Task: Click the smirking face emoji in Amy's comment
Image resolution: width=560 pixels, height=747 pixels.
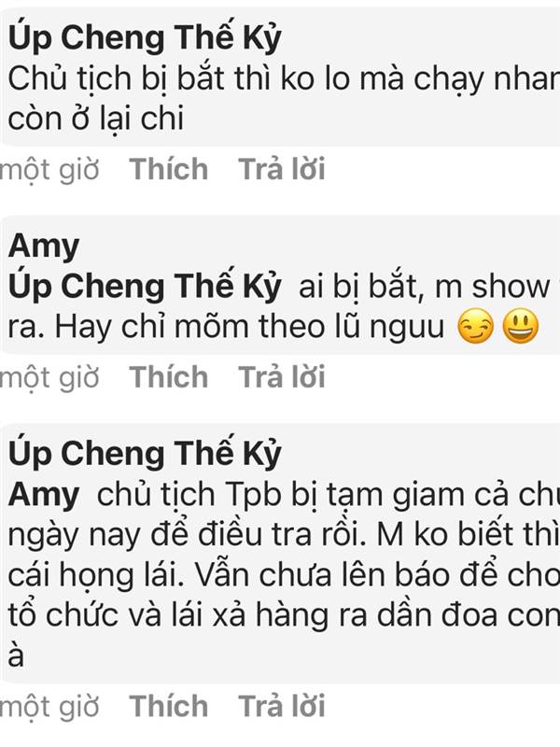Action: point(475,327)
